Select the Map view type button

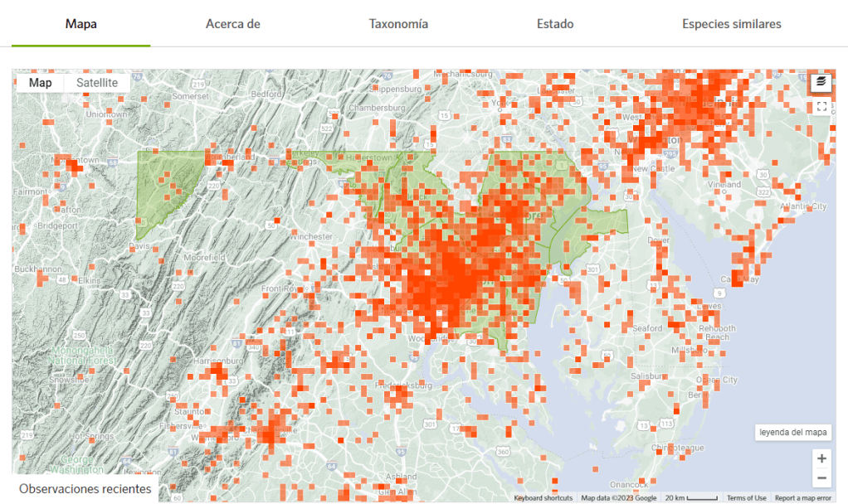[41, 83]
